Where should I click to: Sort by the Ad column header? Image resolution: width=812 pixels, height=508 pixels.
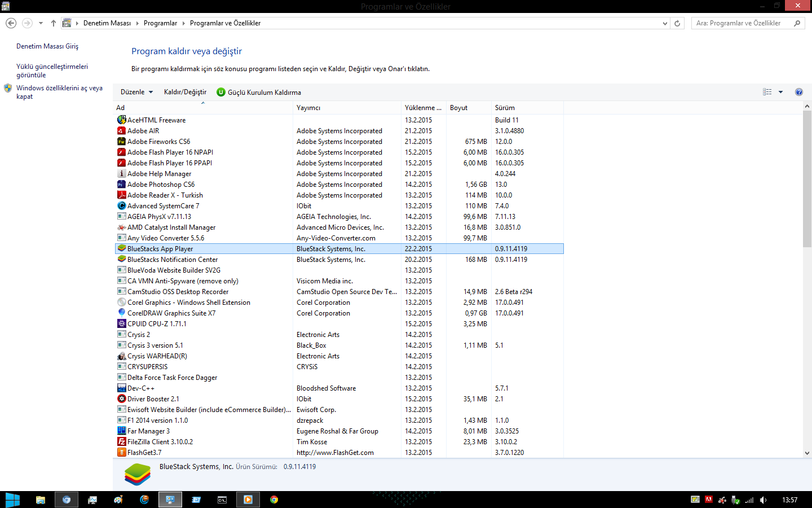tap(203, 108)
